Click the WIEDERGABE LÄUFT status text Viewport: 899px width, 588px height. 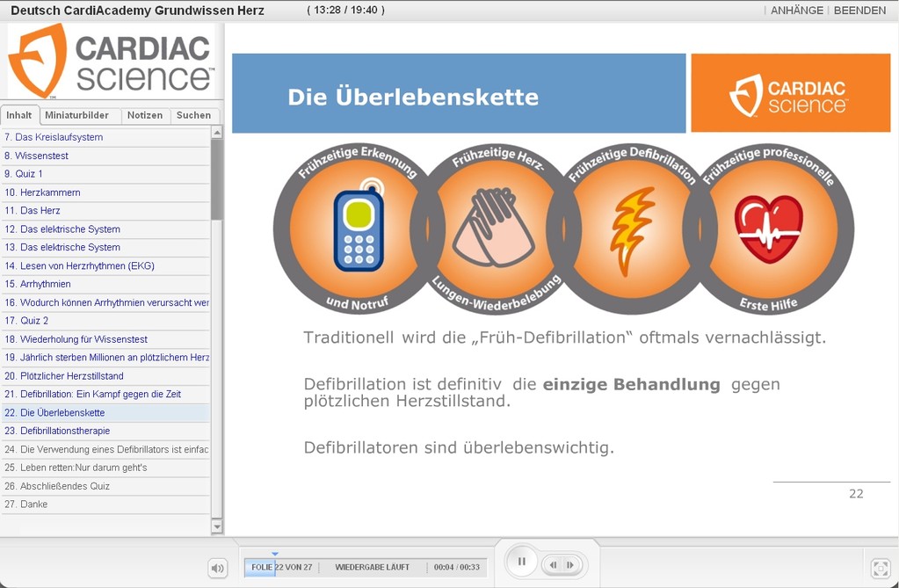pos(372,568)
